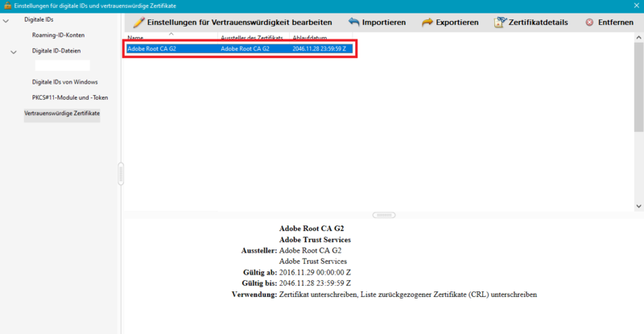Sort by Aussteller des Zertifikats column
The width and height of the screenshot is (644, 334).
254,37
